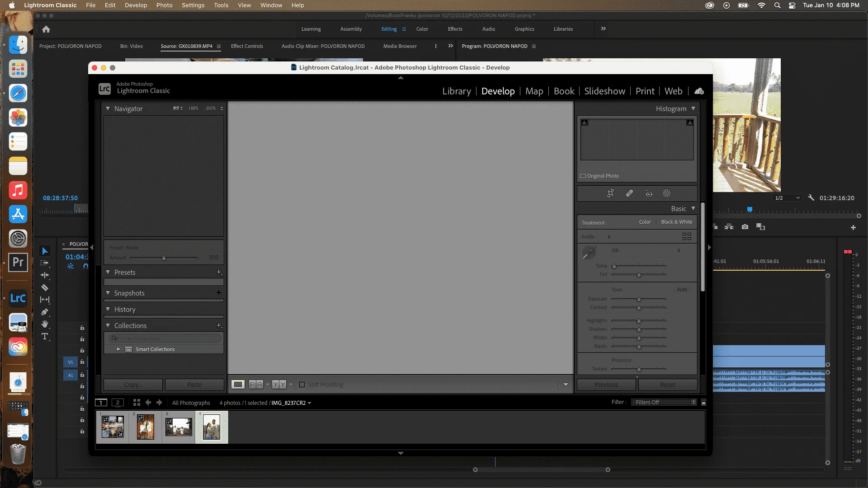Click the Previous button
Image resolution: width=868 pixels, height=488 pixels.
(606, 385)
